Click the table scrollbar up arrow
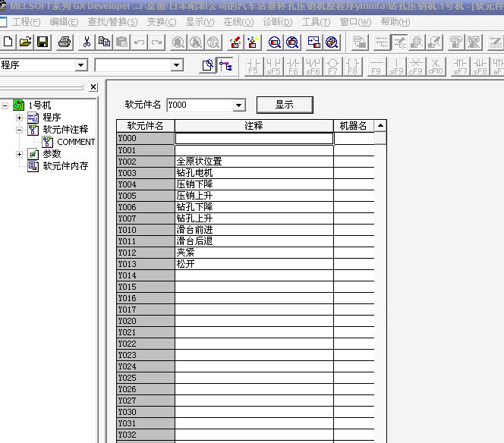Viewport: 504px width, 443px height. coord(380,125)
